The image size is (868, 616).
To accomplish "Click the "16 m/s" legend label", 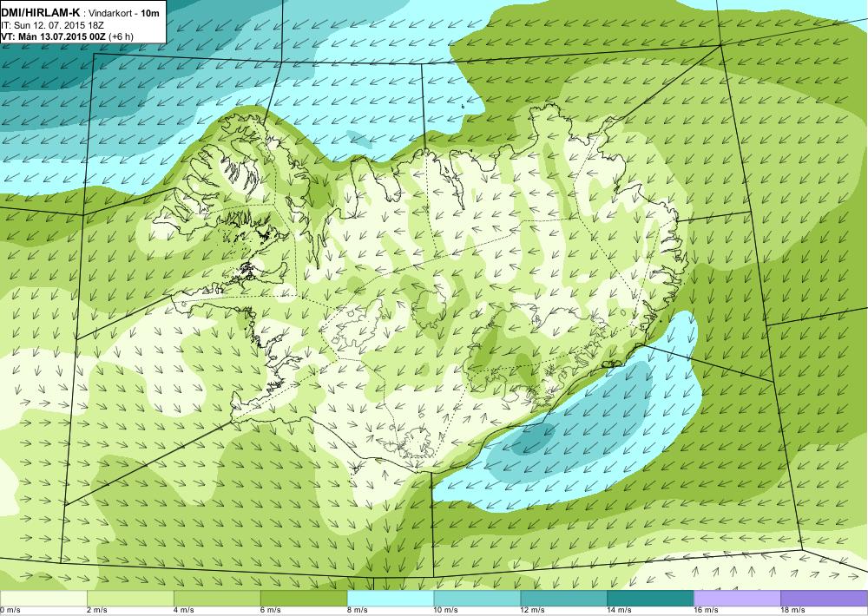I will tap(707, 611).
